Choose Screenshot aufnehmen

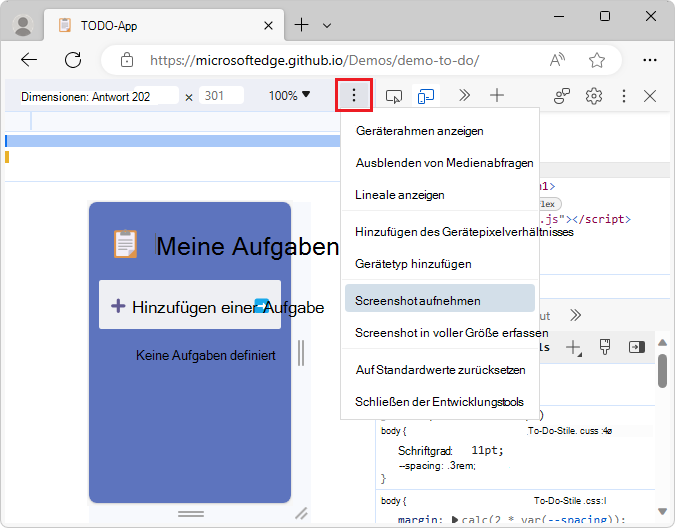tap(440, 298)
